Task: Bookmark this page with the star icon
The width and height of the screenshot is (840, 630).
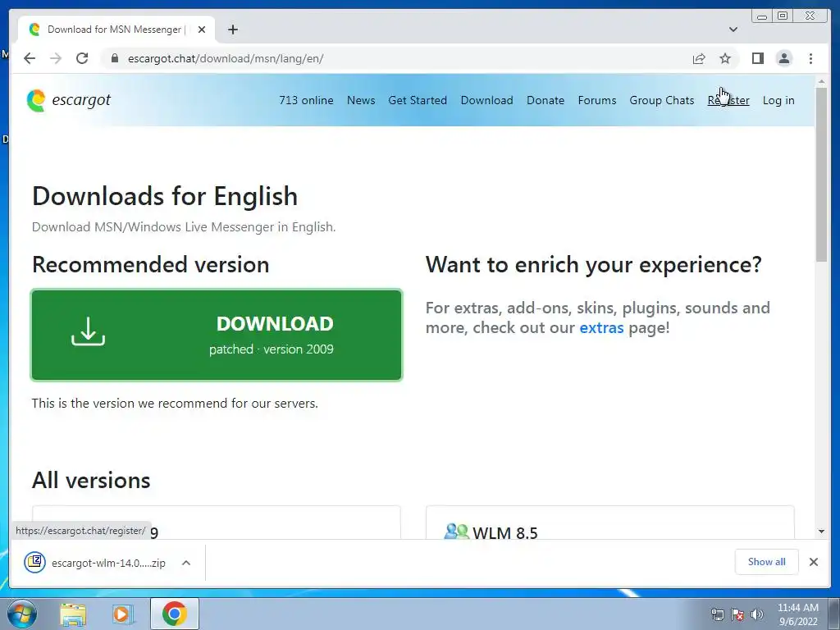Action: 725,58
